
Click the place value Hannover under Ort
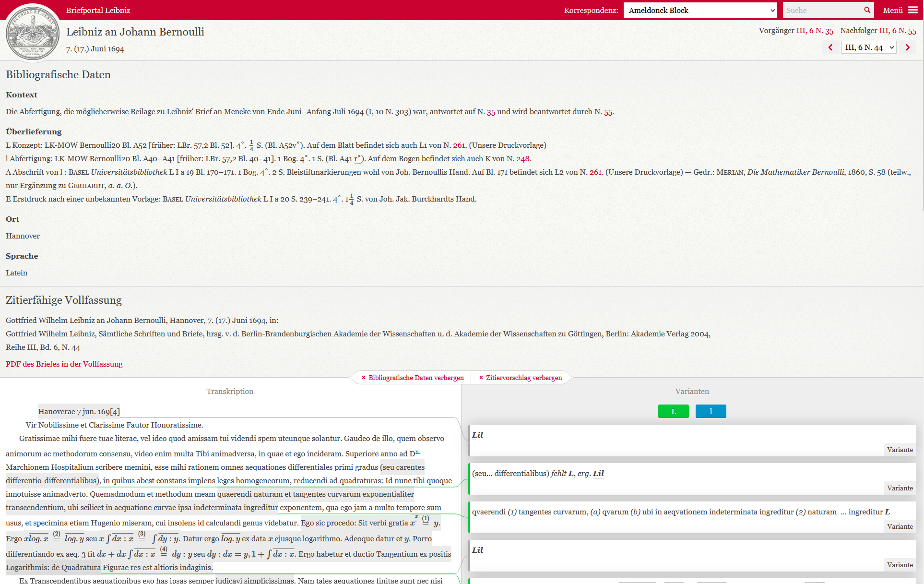point(23,236)
